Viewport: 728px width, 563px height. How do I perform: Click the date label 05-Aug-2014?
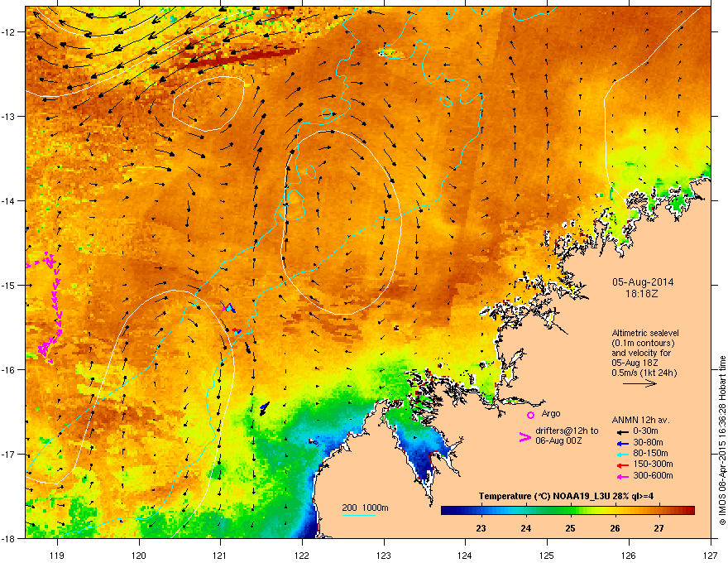[643, 282]
